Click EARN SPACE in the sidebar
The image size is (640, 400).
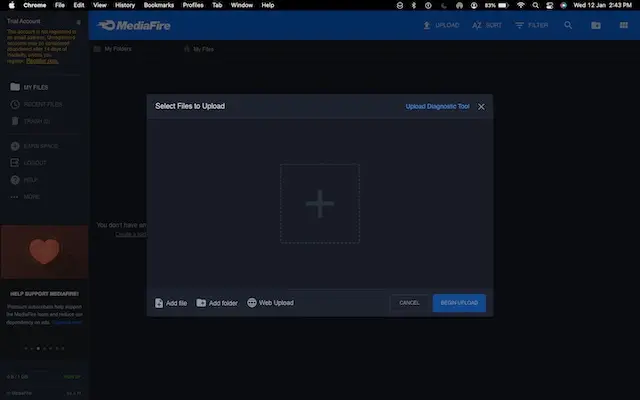coord(34,146)
